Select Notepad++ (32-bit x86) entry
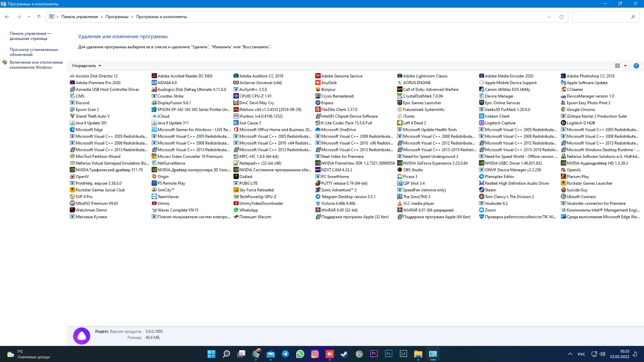The image size is (644, 362). (257, 163)
